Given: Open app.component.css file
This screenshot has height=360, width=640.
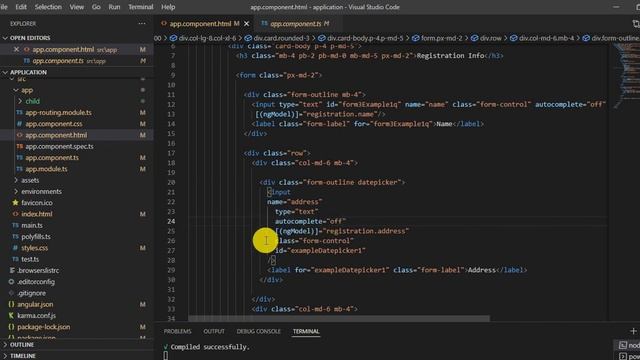Looking at the screenshot, I should click(x=53, y=124).
